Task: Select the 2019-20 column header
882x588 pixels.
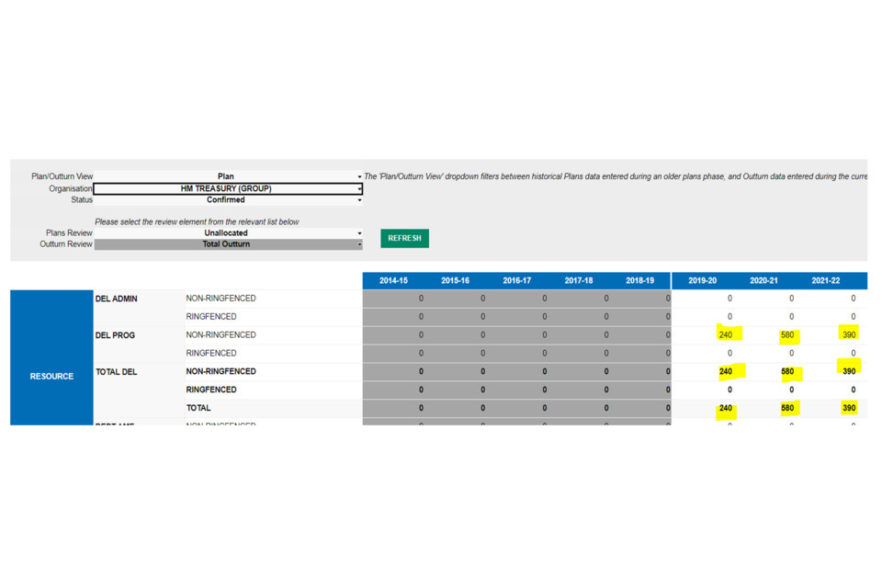Action: [702, 280]
